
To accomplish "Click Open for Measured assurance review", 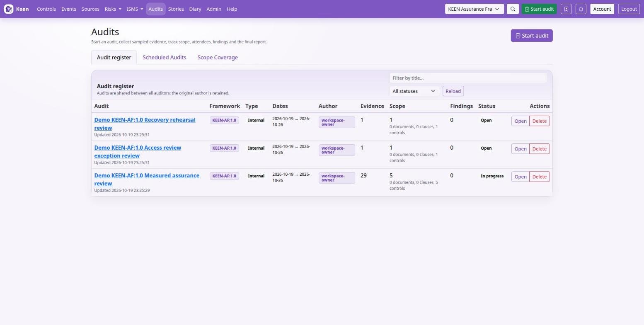I will click(x=520, y=177).
